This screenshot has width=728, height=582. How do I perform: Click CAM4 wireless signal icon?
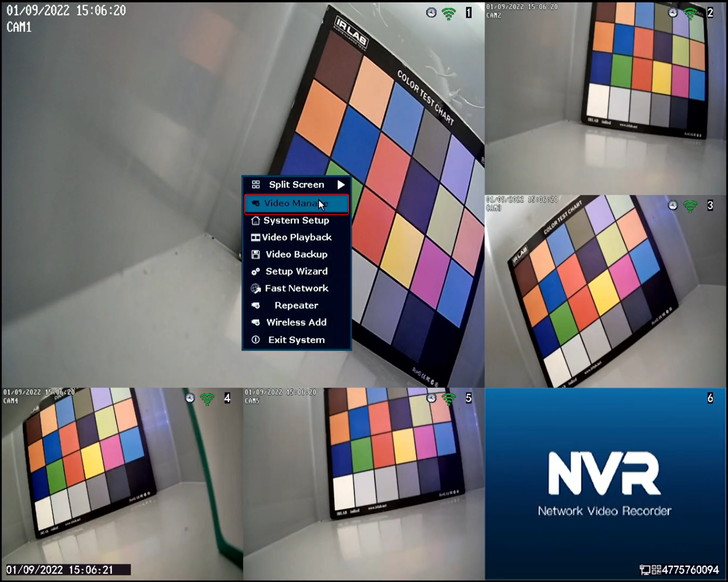click(x=207, y=399)
